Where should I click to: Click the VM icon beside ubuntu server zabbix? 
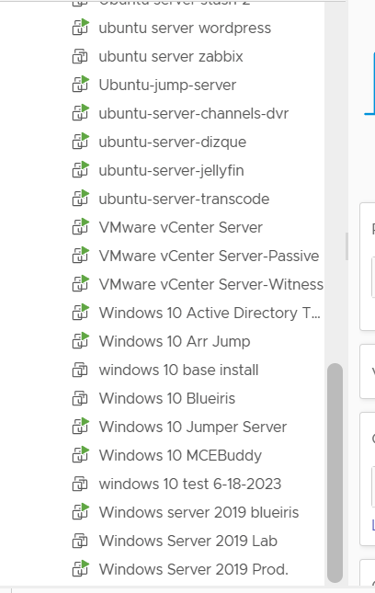click(80, 56)
